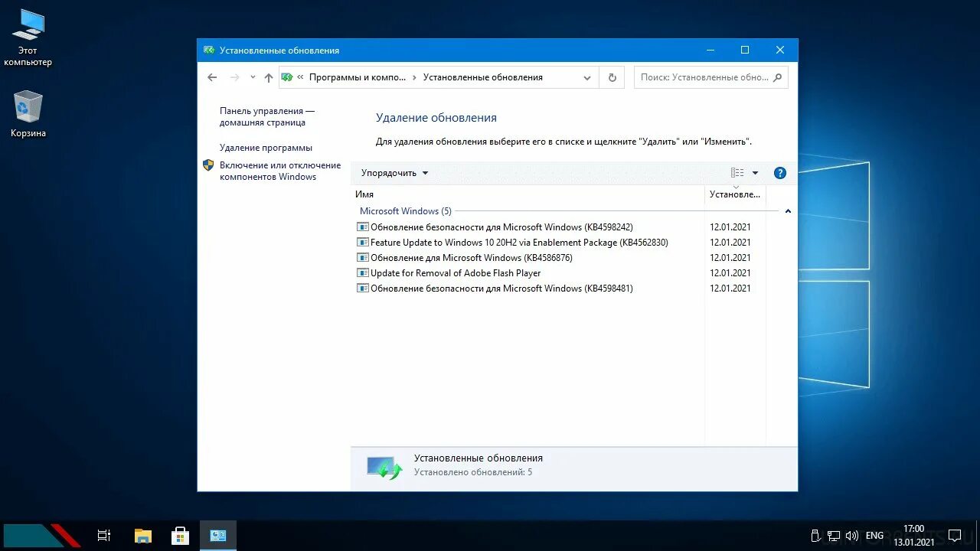Click the address bar control panel icon

click(287, 77)
